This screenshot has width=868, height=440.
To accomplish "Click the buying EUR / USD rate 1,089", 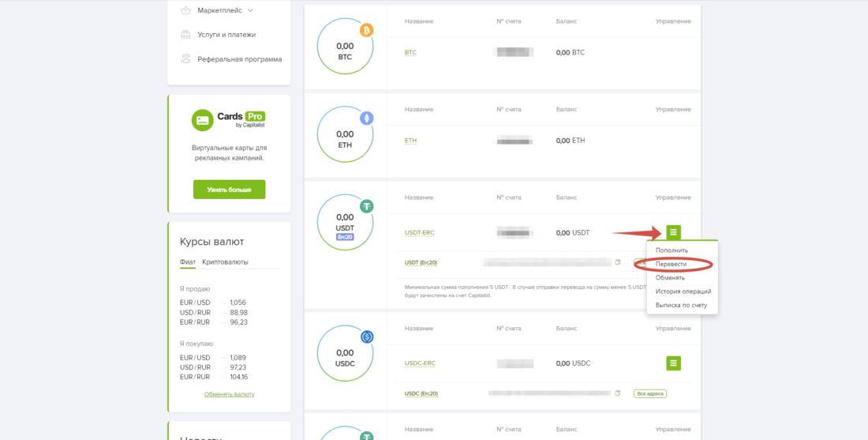I will pos(238,357).
